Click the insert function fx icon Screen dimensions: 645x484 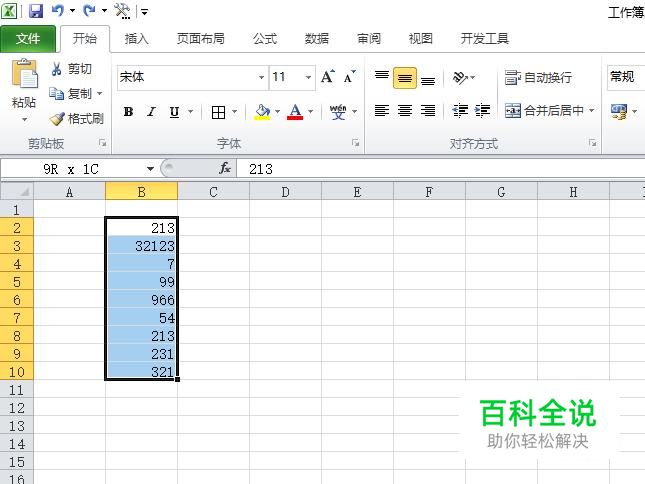click(x=225, y=168)
